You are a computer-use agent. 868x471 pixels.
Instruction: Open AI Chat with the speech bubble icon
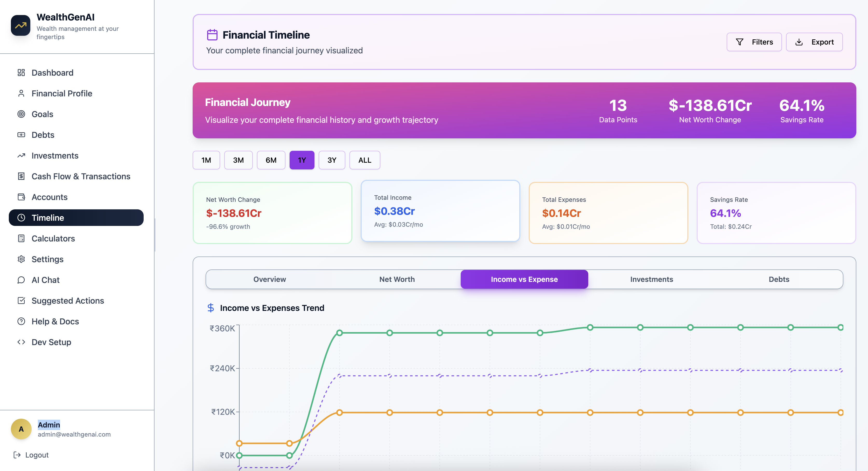(21, 280)
